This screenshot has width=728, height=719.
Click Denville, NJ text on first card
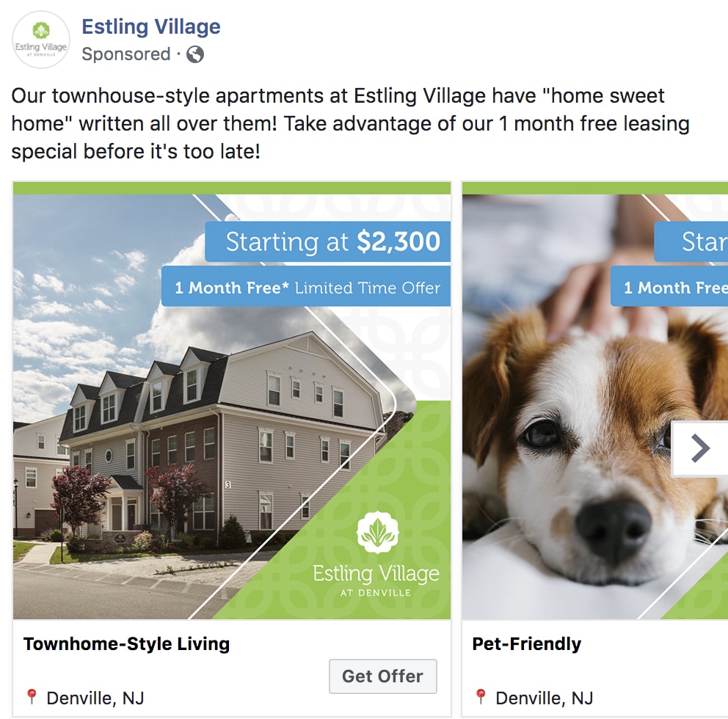point(95,698)
